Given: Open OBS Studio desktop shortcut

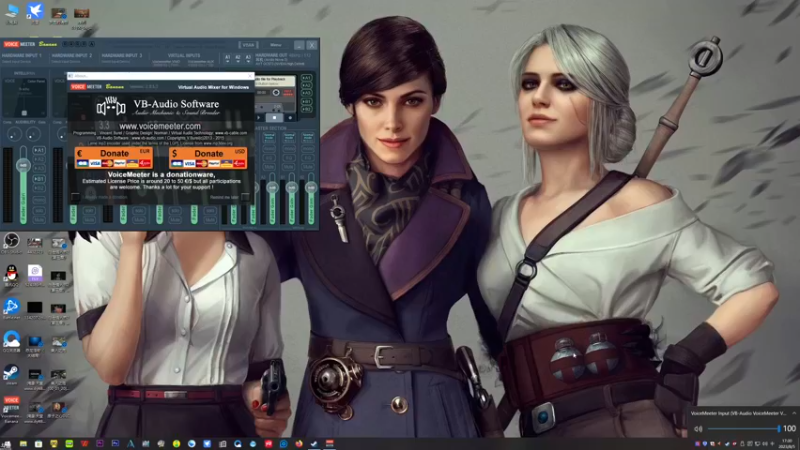Looking at the screenshot, I should tap(11, 243).
